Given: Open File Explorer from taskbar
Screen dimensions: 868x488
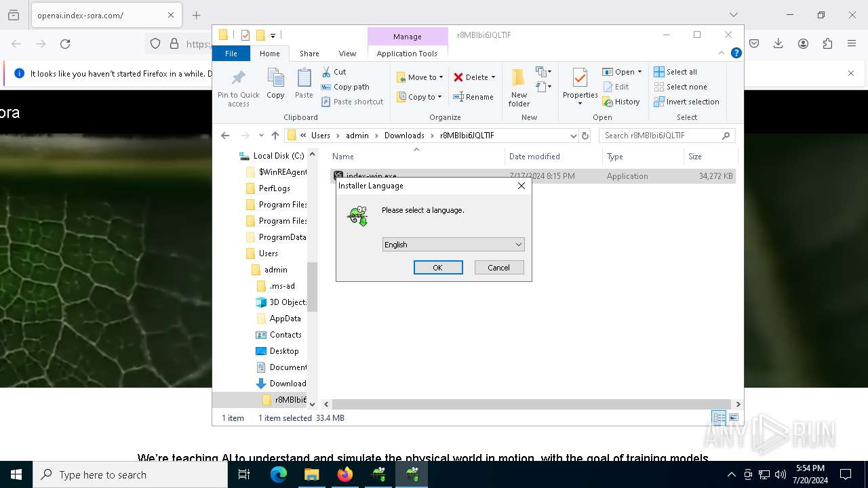Looking at the screenshot, I should [x=311, y=474].
